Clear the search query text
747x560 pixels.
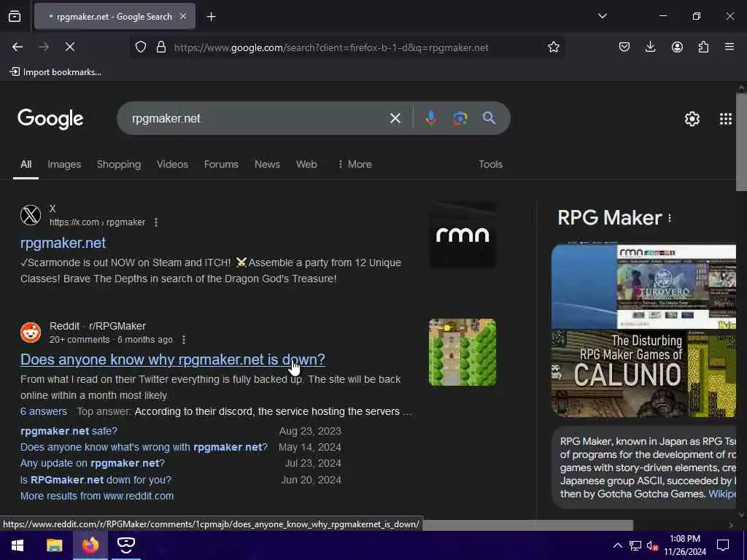[395, 118]
